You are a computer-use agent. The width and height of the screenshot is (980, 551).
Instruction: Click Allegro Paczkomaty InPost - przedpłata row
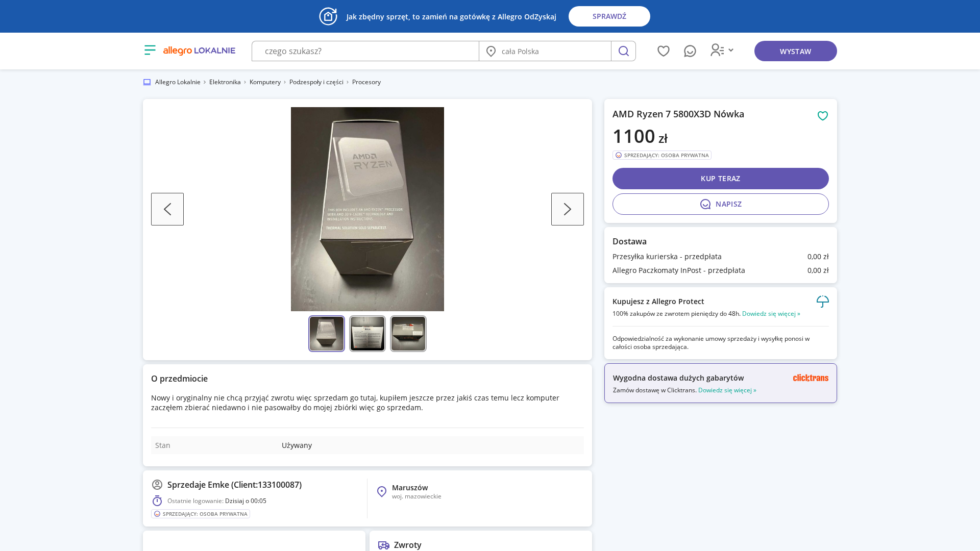point(721,270)
